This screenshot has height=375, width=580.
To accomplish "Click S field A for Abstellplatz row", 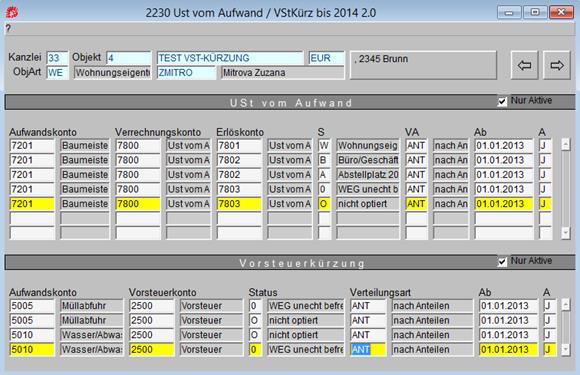I will 324,175.
